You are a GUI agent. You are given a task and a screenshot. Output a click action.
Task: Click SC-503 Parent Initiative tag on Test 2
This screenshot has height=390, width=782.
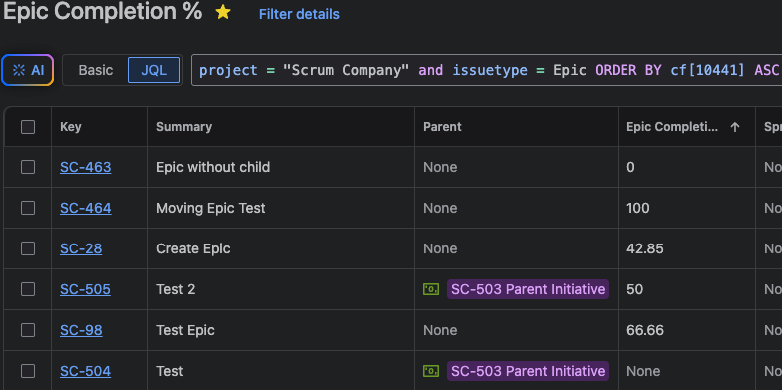coord(528,289)
